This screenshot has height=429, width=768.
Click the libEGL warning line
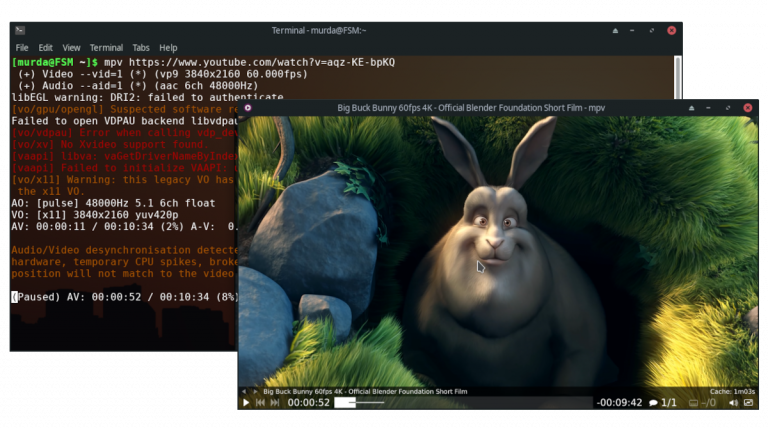point(147,97)
